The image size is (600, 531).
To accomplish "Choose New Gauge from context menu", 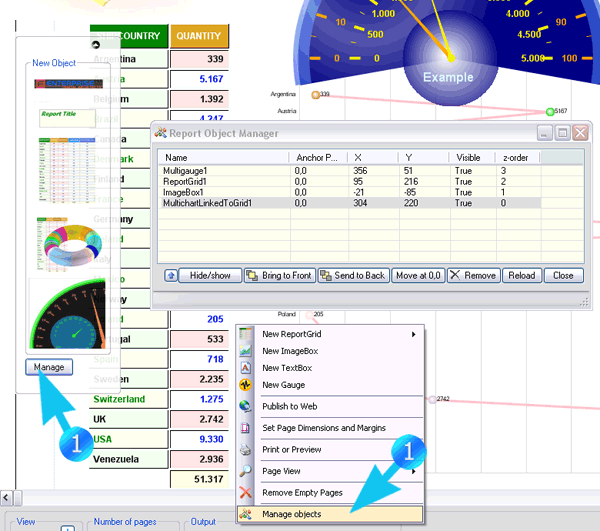I will tap(331, 385).
